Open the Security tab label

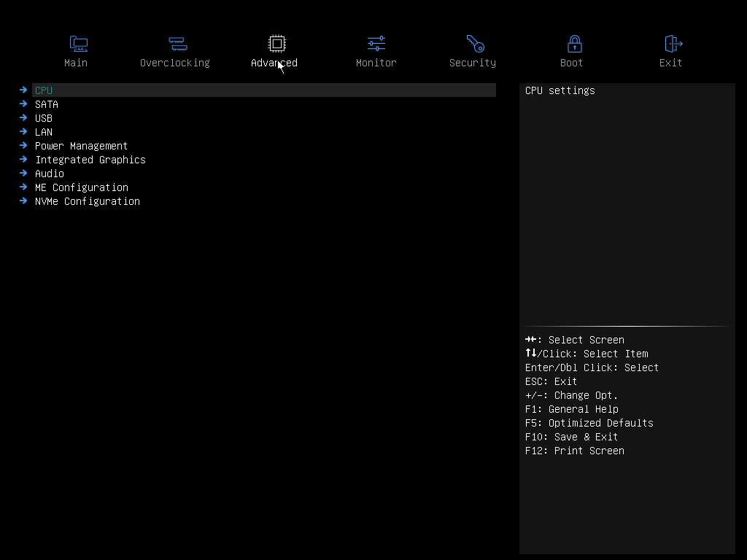tap(473, 63)
